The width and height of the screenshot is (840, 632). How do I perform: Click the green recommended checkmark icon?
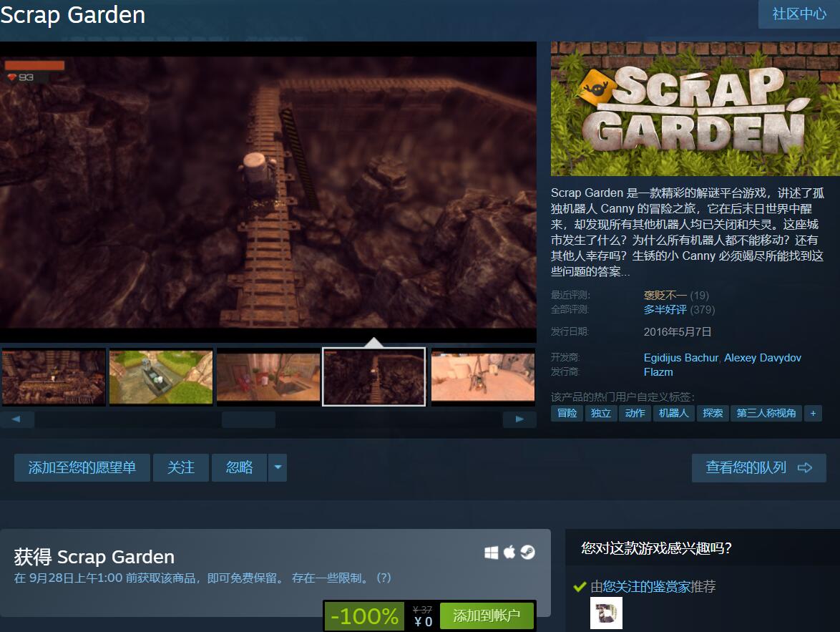pos(580,587)
